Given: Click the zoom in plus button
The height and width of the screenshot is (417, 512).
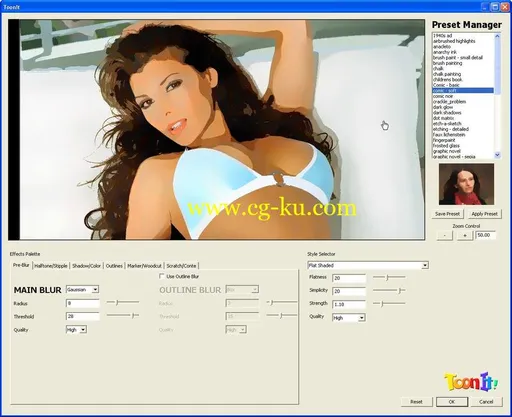Looking at the screenshot, I should pyautogui.click(x=465, y=235).
